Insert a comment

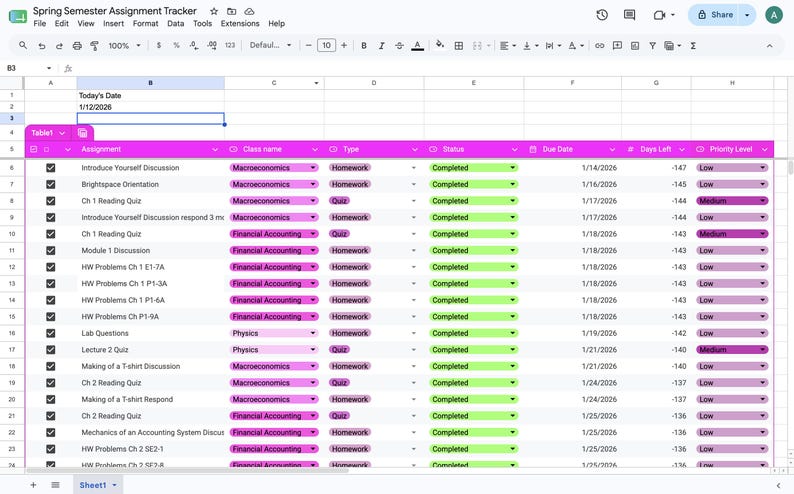pos(617,46)
